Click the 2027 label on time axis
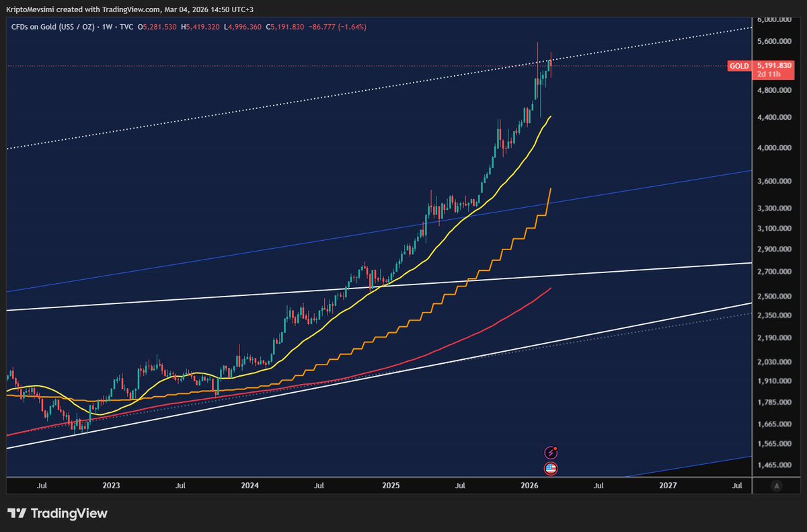 click(668, 485)
